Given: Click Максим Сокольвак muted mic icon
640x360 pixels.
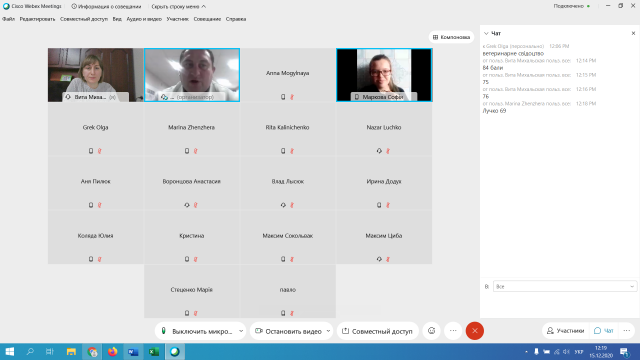Looking at the screenshot, I should pyautogui.click(x=292, y=259).
